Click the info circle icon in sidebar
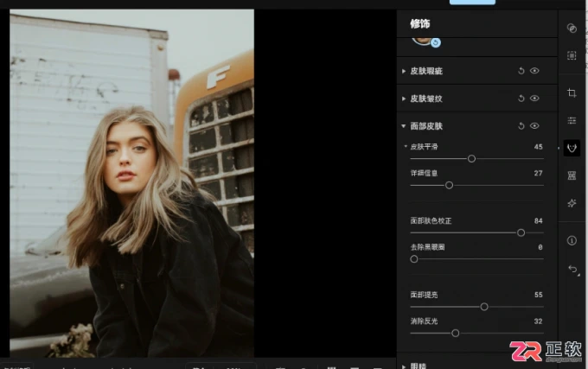 pyautogui.click(x=572, y=240)
